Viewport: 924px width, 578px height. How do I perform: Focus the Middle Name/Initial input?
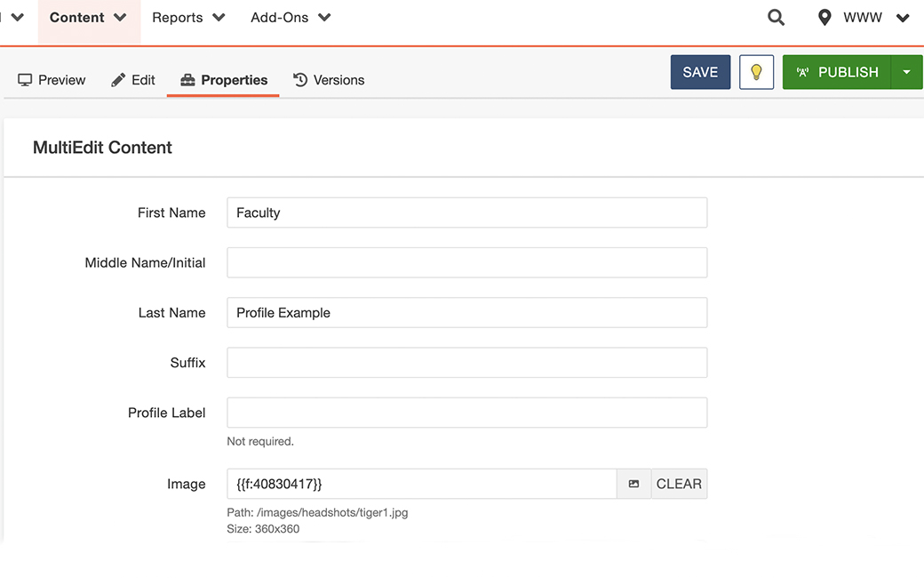[x=466, y=262]
